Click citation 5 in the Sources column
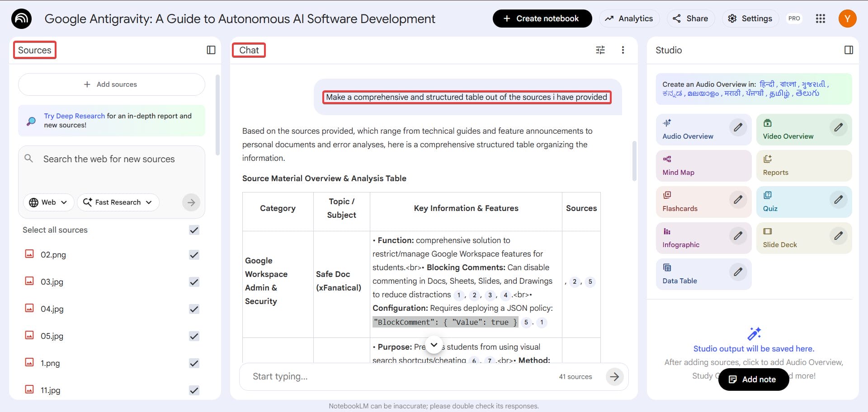Image resolution: width=868 pixels, height=412 pixels. (x=590, y=282)
